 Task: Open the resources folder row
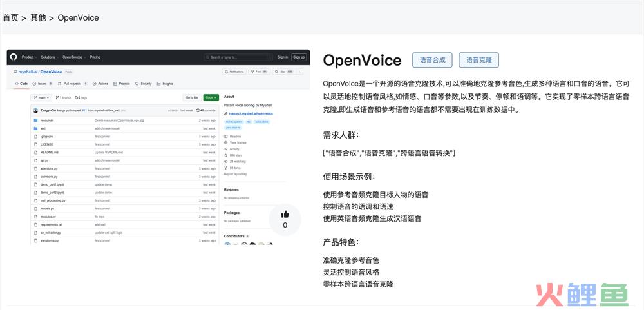point(124,121)
